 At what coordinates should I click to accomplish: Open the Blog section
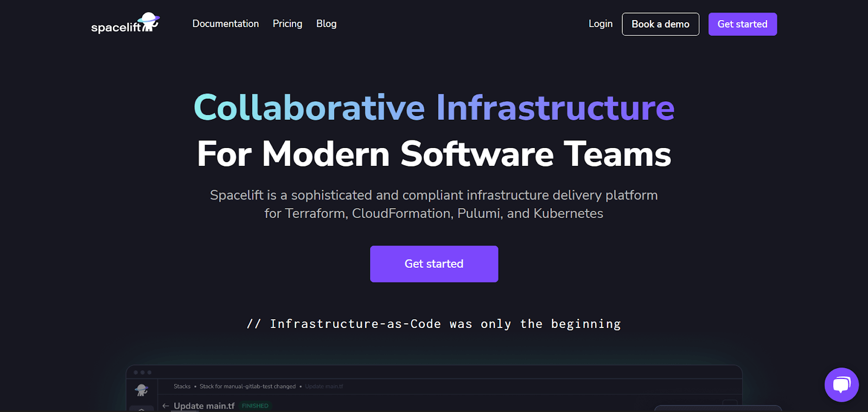(x=326, y=24)
